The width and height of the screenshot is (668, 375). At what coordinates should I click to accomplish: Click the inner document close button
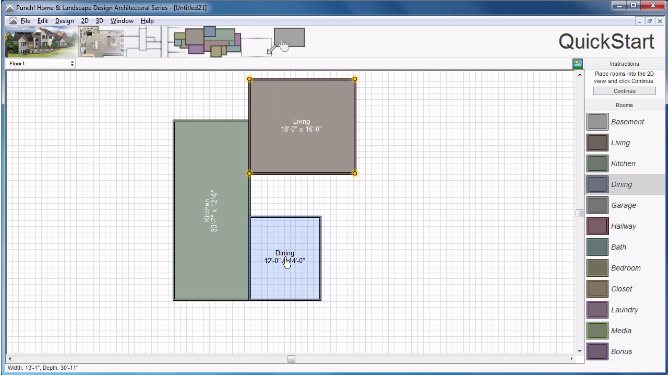click(660, 20)
